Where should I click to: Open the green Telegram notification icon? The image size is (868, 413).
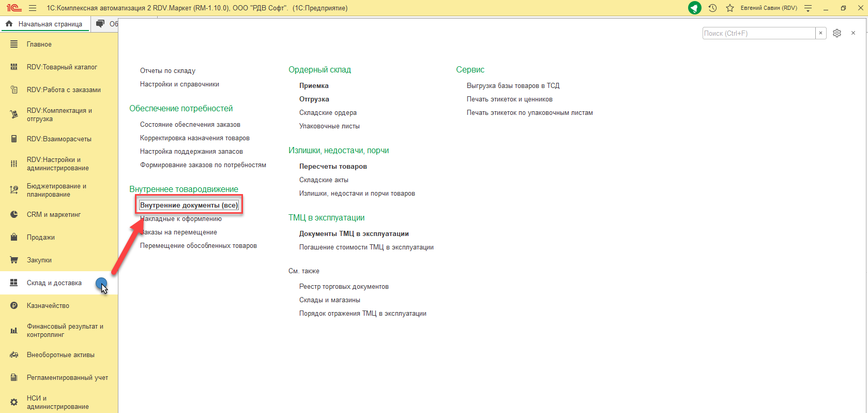point(695,8)
